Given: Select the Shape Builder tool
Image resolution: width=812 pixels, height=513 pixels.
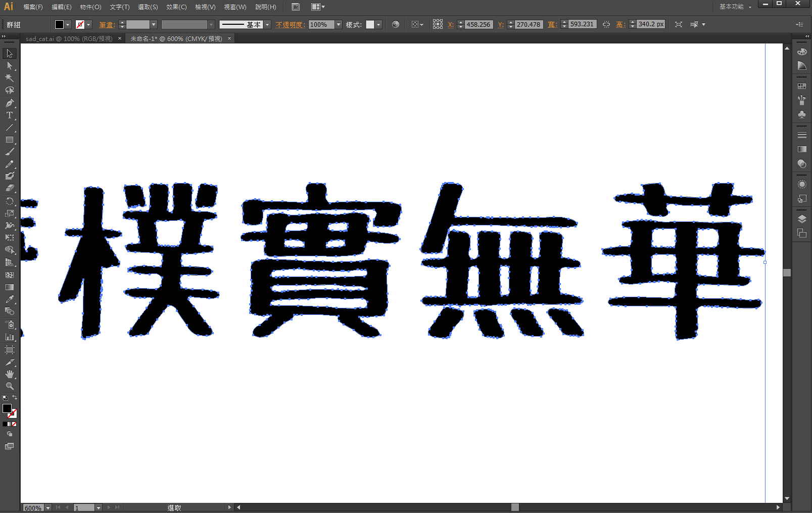Looking at the screenshot, I should point(9,250).
